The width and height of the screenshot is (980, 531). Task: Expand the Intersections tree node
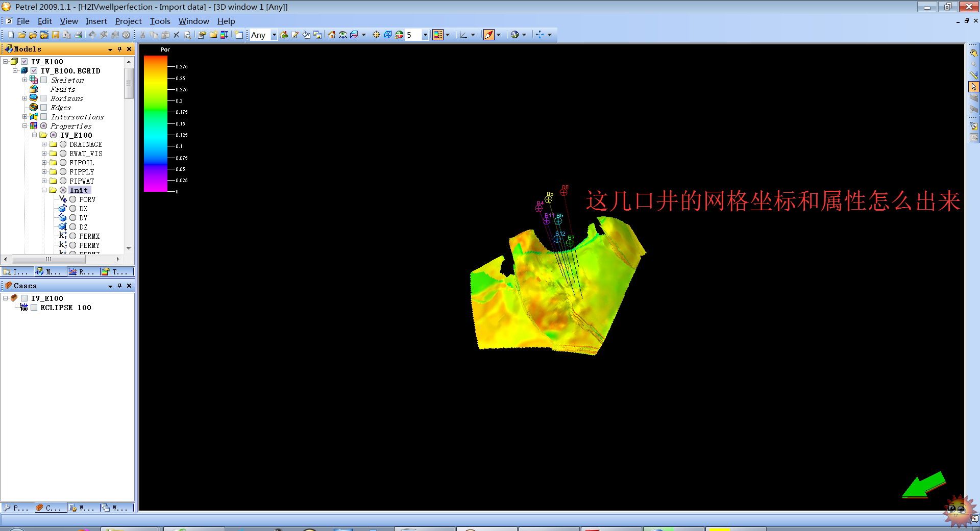pyautogui.click(x=24, y=117)
